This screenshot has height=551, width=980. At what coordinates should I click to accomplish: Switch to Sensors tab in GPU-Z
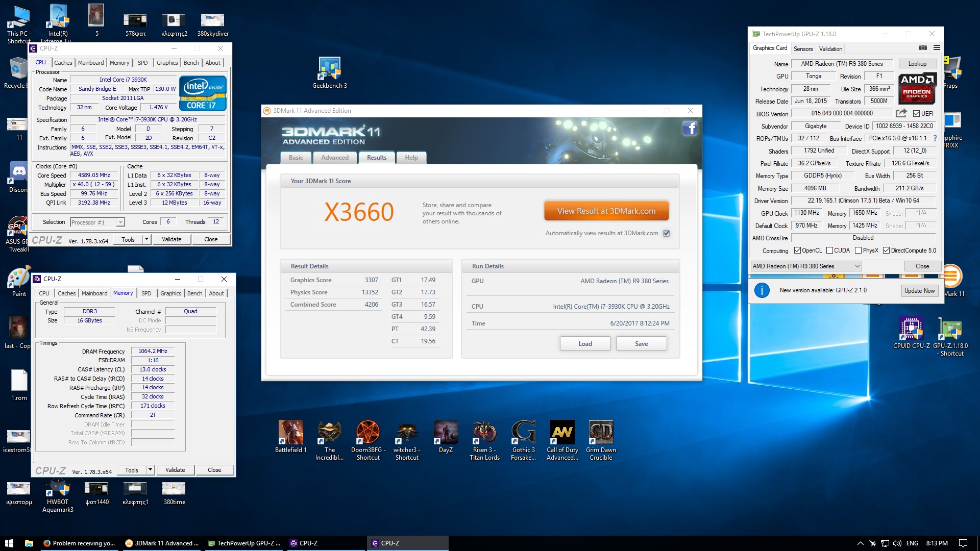click(x=803, y=49)
